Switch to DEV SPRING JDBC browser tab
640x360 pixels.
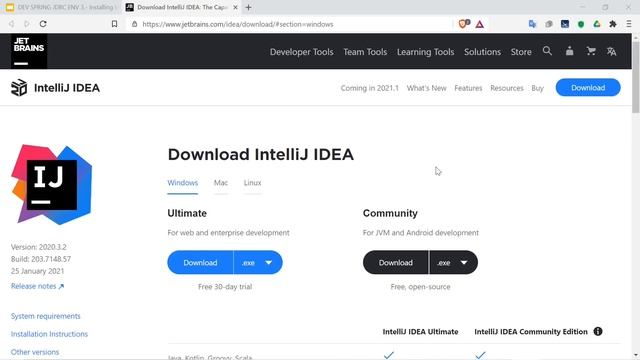click(x=61, y=7)
